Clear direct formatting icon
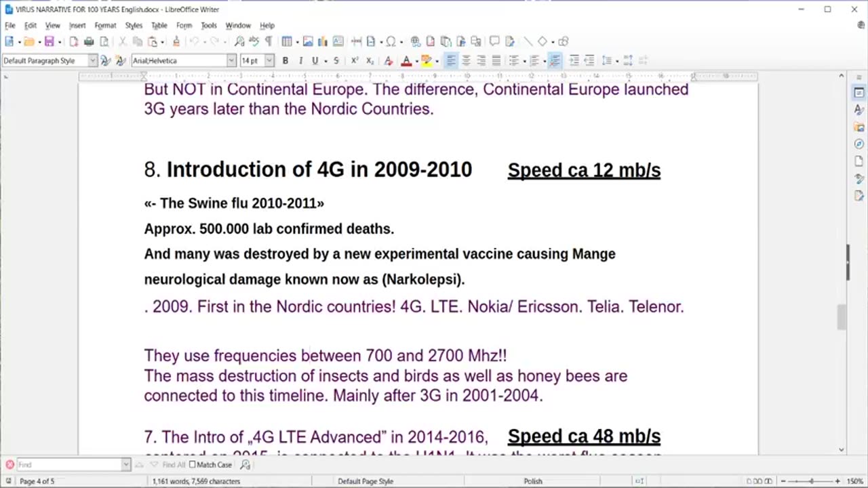 pyautogui.click(x=389, y=60)
